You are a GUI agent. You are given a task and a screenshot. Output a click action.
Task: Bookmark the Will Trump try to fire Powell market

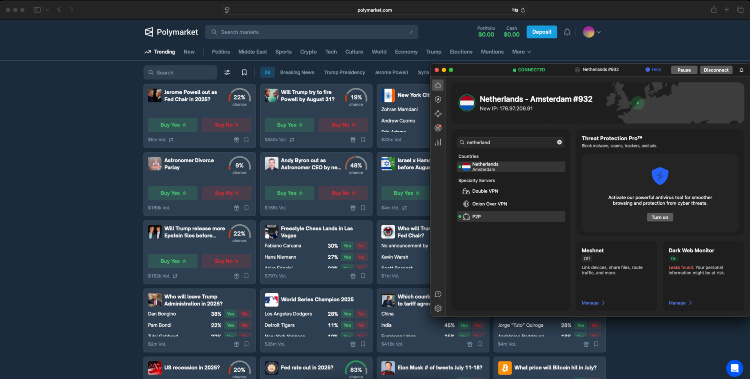pyautogui.click(x=363, y=140)
